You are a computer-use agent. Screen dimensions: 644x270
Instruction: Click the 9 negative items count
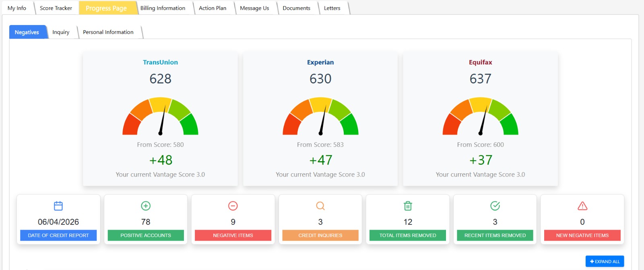coord(233,222)
